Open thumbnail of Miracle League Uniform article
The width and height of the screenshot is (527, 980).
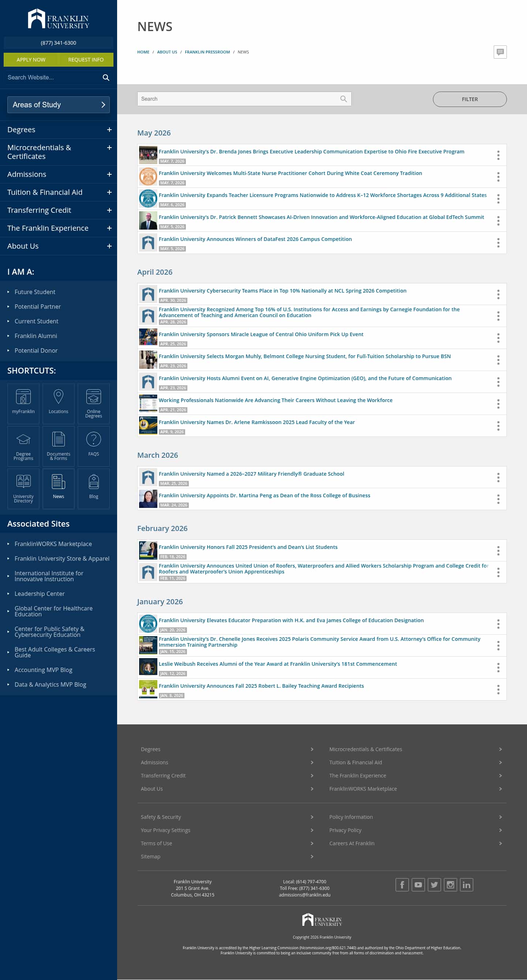coord(148,338)
